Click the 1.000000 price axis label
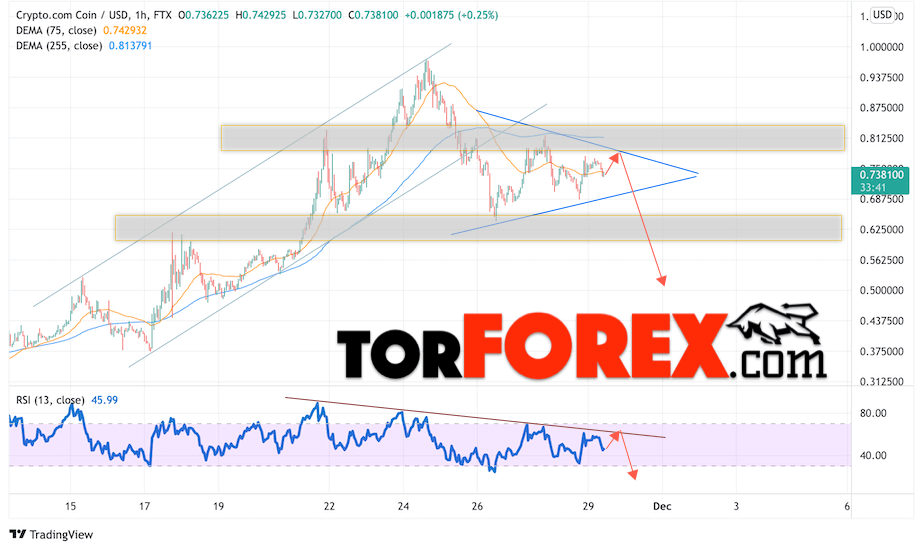The width and height of the screenshot is (923, 550). coord(881,47)
